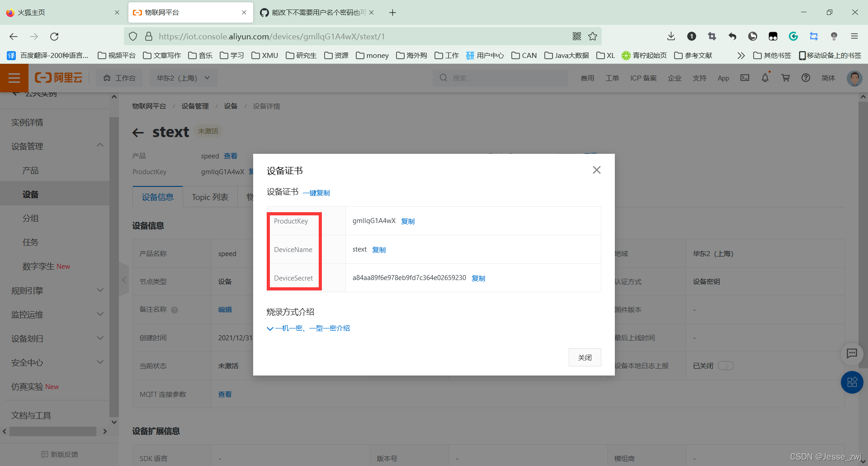Switch to the Topic 列表 tab
The height and width of the screenshot is (466, 868).
[210, 196]
